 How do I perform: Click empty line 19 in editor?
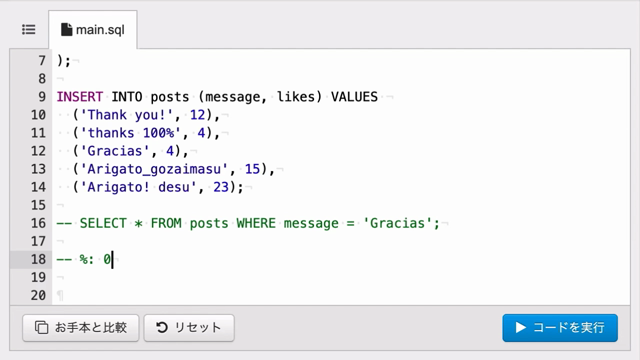pyautogui.click(x=341, y=277)
